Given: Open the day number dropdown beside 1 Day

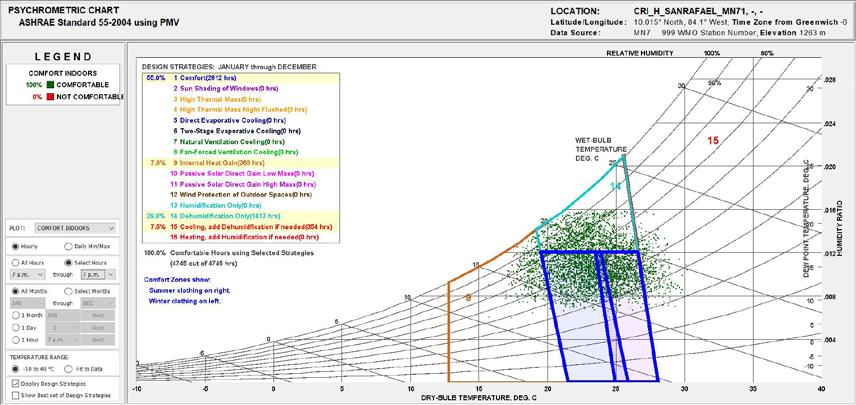Looking at the screenshot, I should pyautogui.click(x=62, y=327).
